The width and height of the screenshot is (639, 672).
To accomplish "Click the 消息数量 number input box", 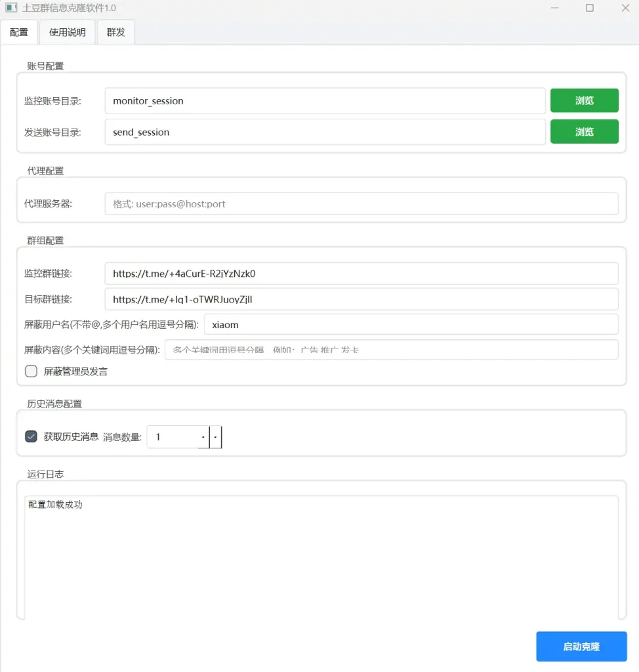I will point(174,437).
